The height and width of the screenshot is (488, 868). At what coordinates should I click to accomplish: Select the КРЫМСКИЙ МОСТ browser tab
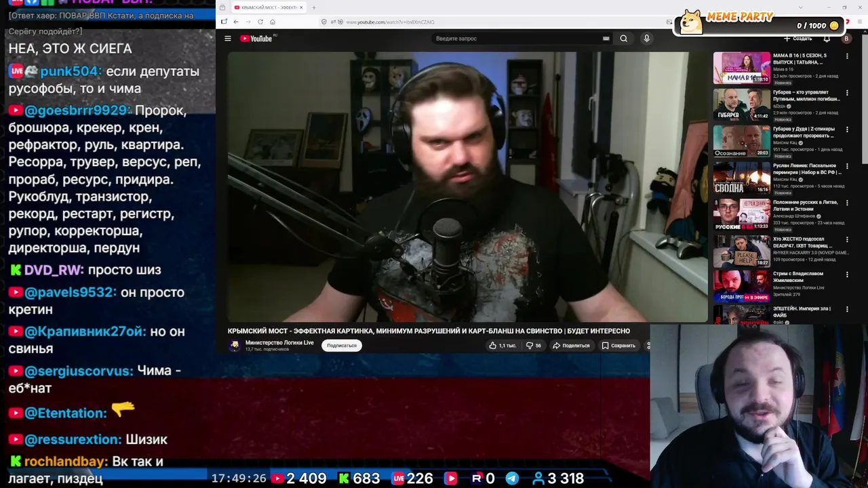point(268,7)
